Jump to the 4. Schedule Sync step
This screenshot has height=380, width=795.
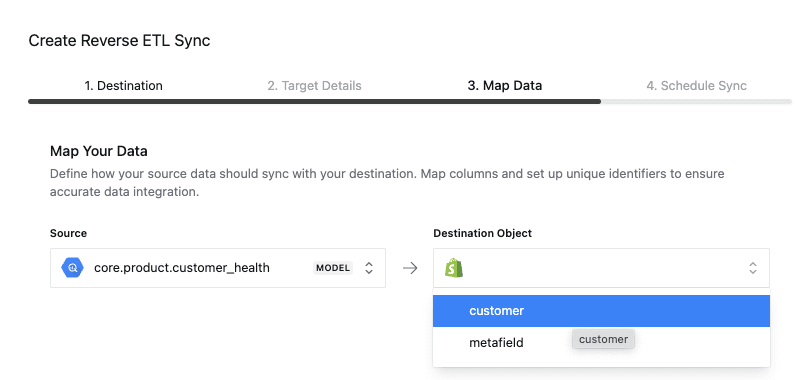click(696, 86)
